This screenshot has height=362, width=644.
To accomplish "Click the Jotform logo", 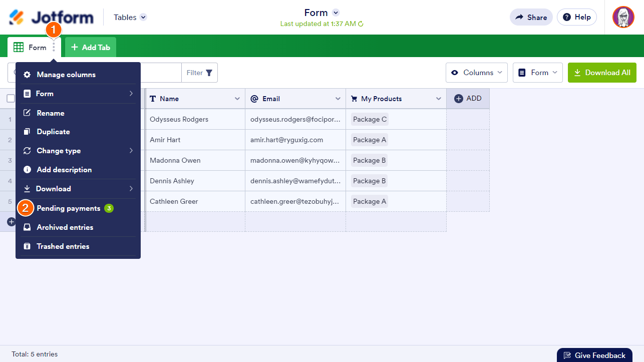I will (51, 18).
